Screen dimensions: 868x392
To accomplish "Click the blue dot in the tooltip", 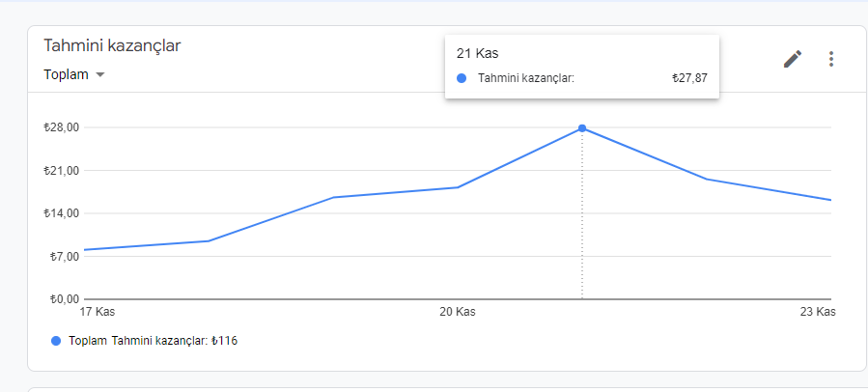I will coord(462,78).
